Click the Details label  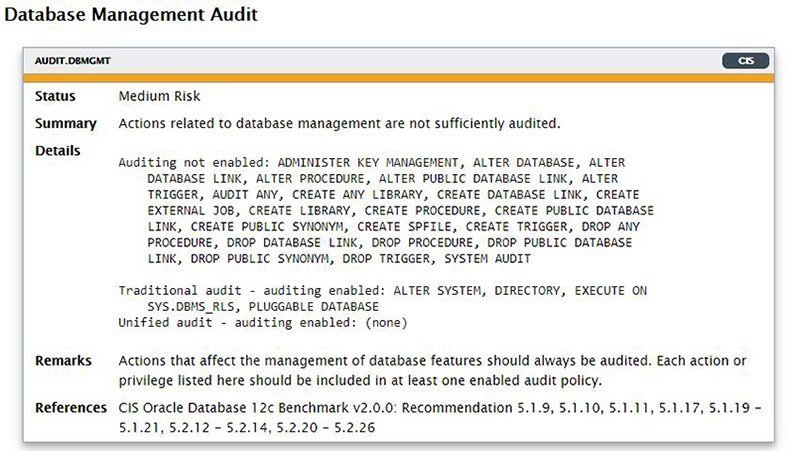tap(57, 151)
